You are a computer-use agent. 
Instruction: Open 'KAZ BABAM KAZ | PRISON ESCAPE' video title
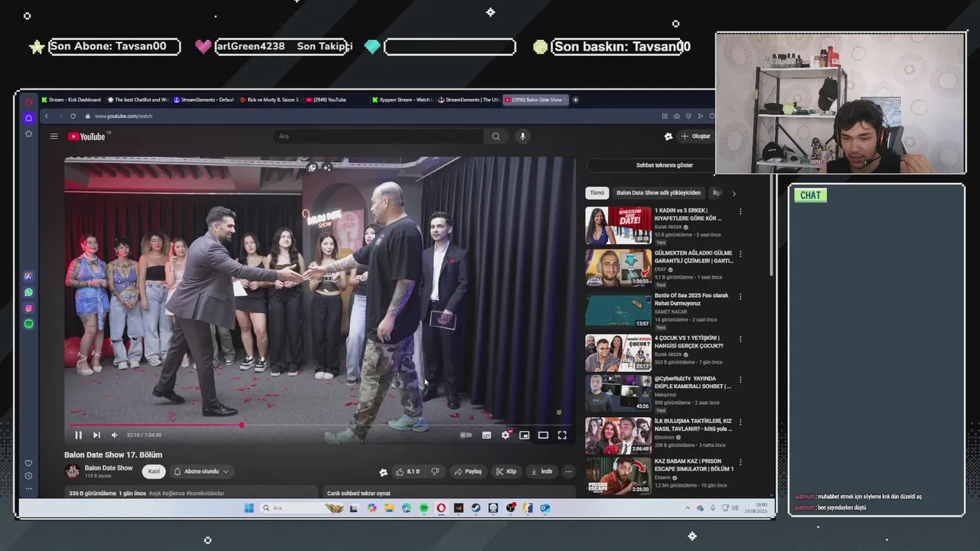pyautogui.click(x=694, y=465)
